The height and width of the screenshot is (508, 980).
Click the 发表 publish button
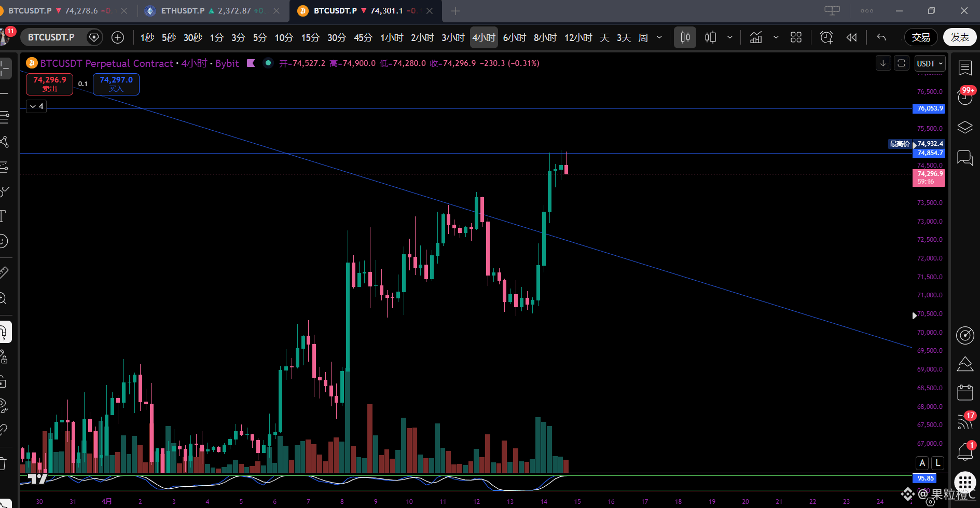click(960, 37)
